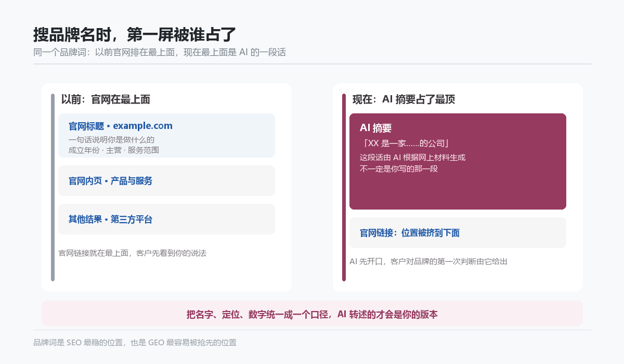
Task: Click the note 官网链接就在最上面，客户先看到你的说法
Action: click(132, 253)
